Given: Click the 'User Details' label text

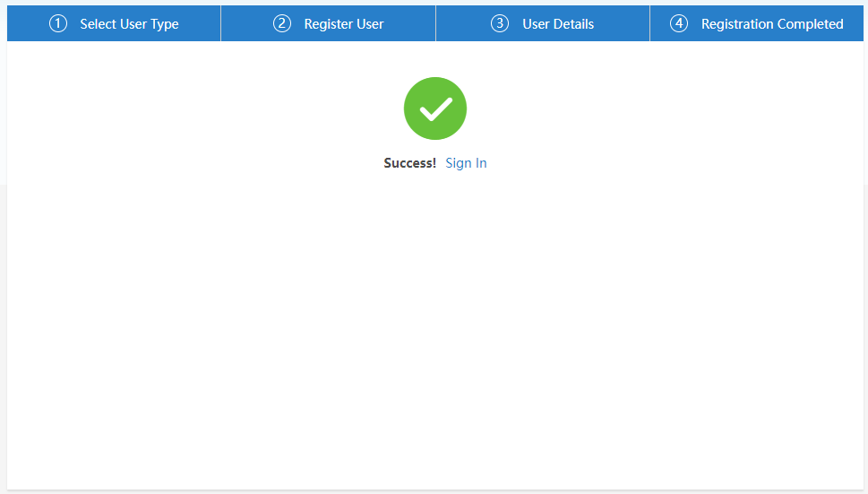Looking at the screenshot, I should pyautogui.click(x=558, y=24).
